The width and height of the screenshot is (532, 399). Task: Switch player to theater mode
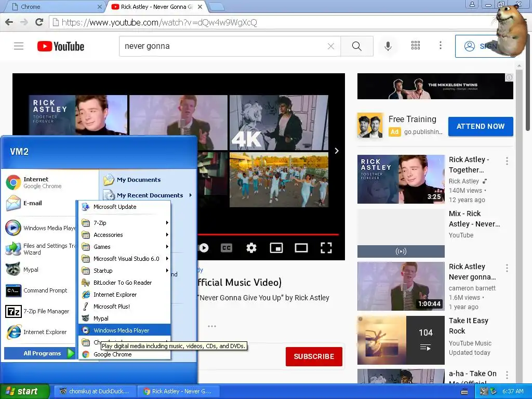click(301, 248)
